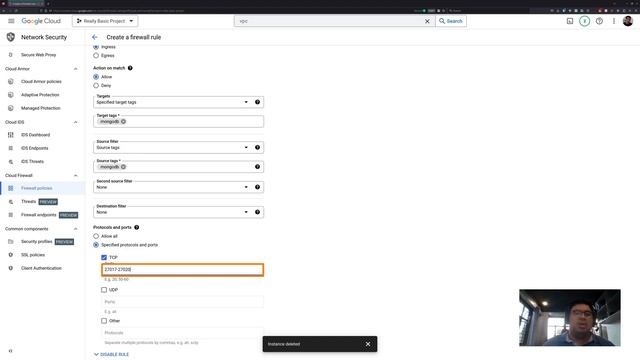
Task: Open the Source filter dropdown
Action: tap(178, 147)
